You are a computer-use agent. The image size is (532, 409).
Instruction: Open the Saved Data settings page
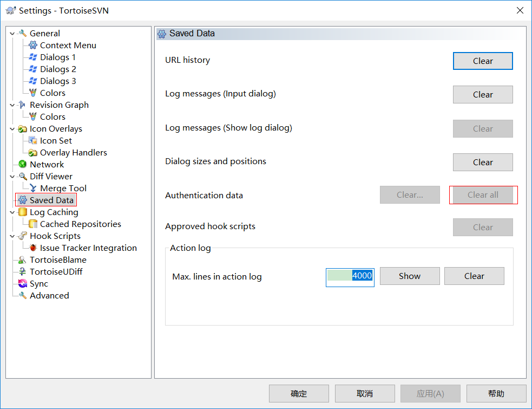pos(51,200)
